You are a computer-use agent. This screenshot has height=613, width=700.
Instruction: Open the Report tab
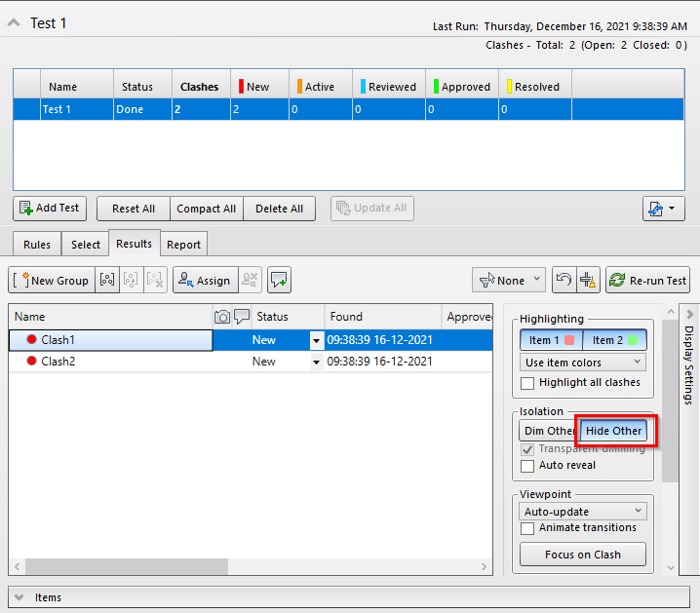coord(183,245)
